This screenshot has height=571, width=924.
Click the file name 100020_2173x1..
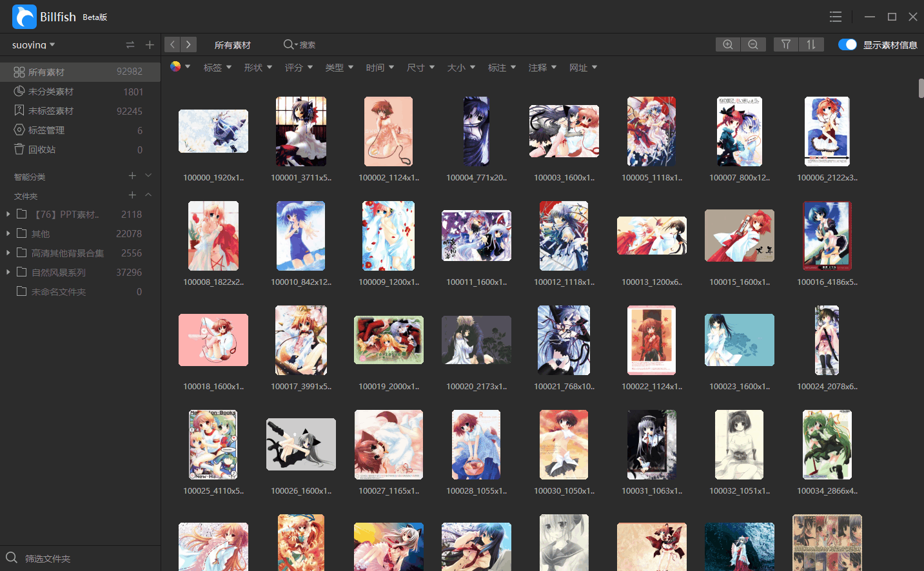pyautogui.click(x=477, y=387)
